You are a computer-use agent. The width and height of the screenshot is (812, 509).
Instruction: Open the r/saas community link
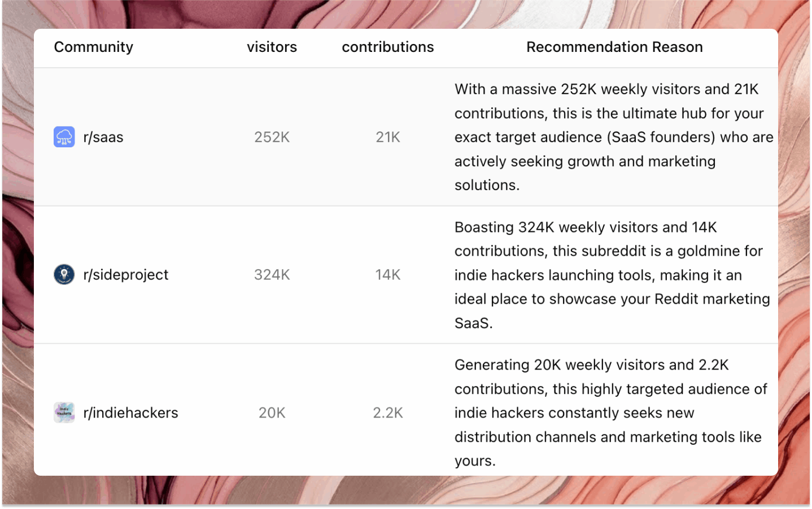click(103, 137)
